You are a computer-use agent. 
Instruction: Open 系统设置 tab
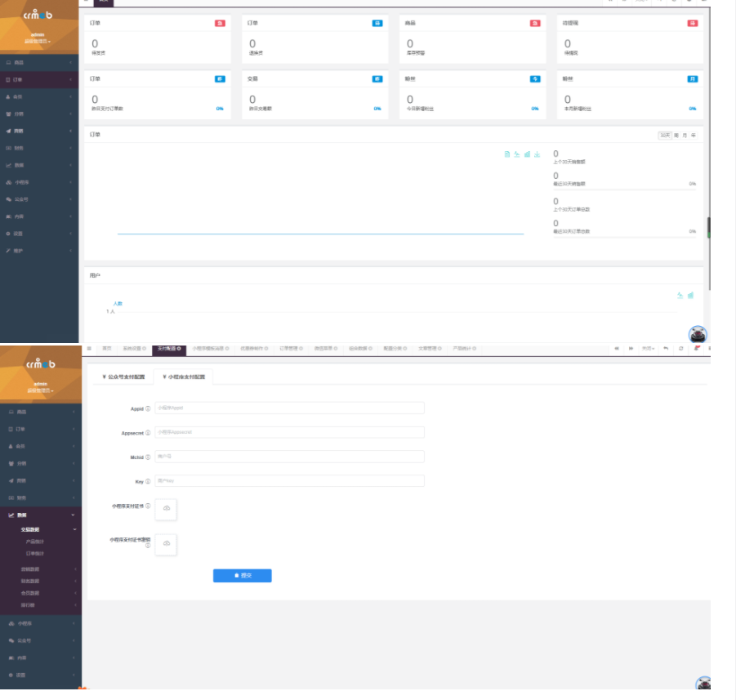(x=134, y=348)
